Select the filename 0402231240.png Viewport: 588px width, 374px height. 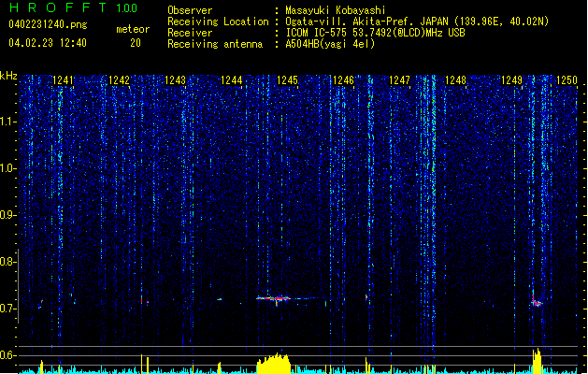click(48, 24)
